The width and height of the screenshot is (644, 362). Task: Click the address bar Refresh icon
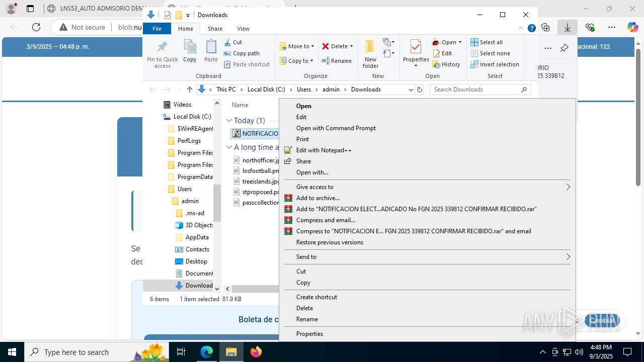[x=420, y=89]
